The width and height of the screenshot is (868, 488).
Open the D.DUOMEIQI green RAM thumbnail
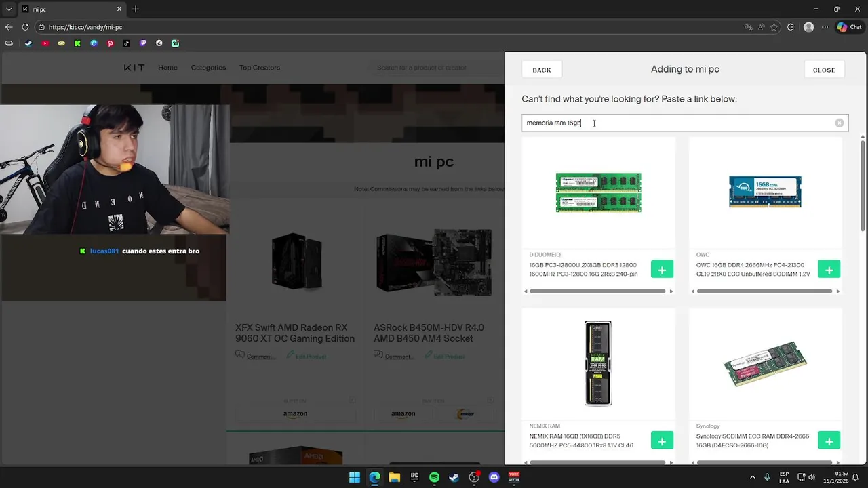[x=598, y=192]
